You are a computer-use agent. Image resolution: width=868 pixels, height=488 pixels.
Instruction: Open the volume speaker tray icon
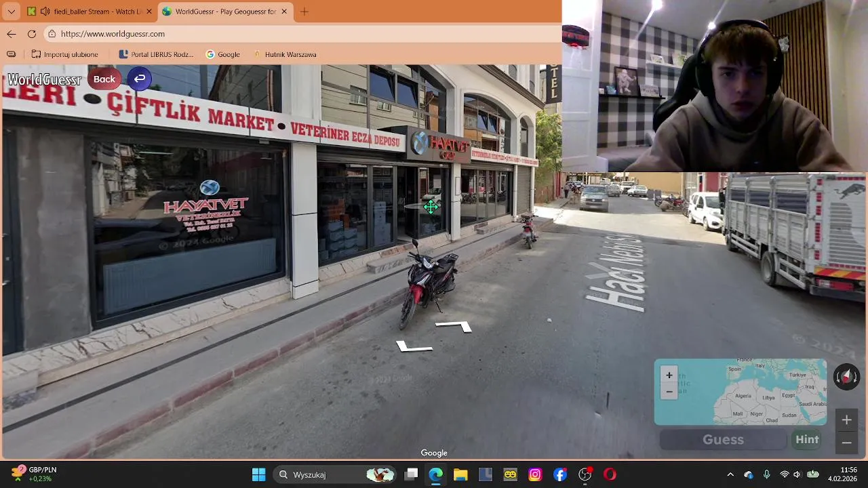[x=797, y=474]
